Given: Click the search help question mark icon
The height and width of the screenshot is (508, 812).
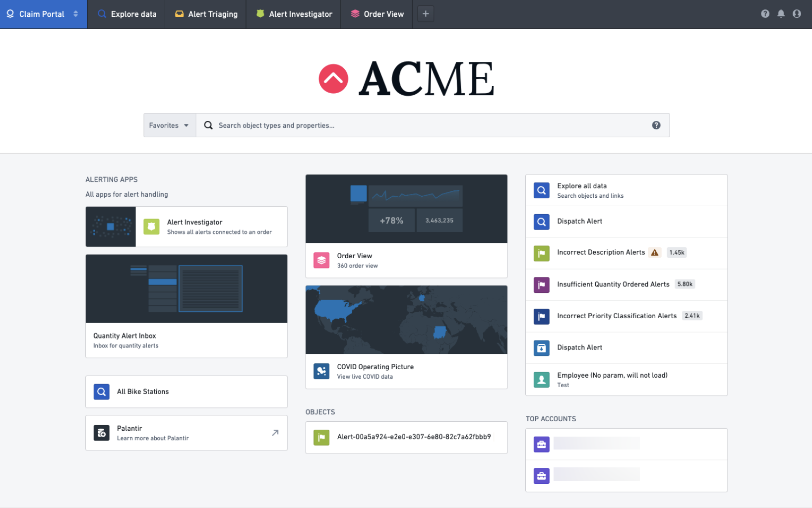Looking at the screenshot, I should [x=656, y=125].
